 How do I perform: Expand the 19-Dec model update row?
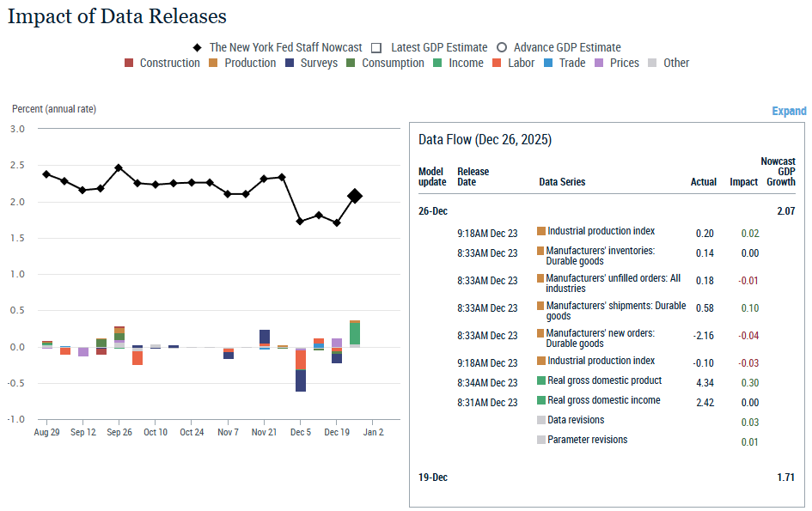tap(433, 477)
